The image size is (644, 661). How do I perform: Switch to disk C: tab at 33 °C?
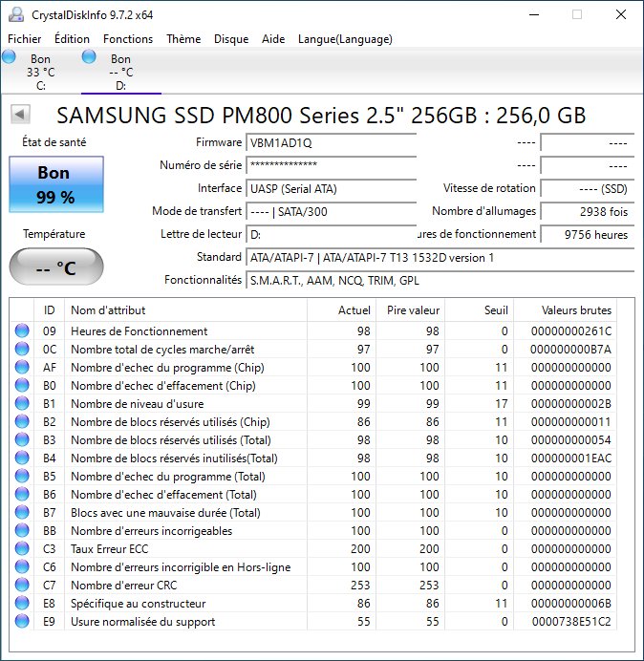[x=40, y=72]
